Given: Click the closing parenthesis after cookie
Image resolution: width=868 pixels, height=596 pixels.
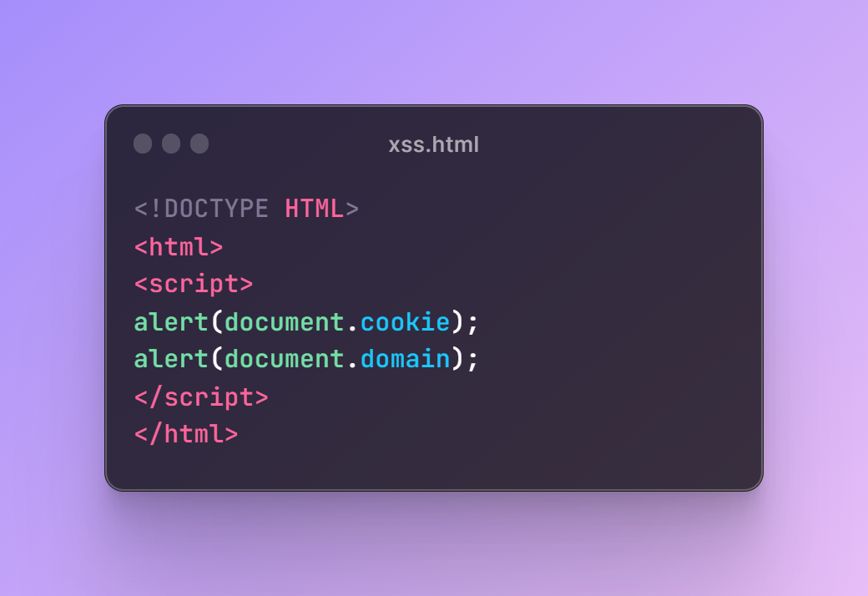Looking at the screenshot, I should pyautogui.click(x=457, y=322).
